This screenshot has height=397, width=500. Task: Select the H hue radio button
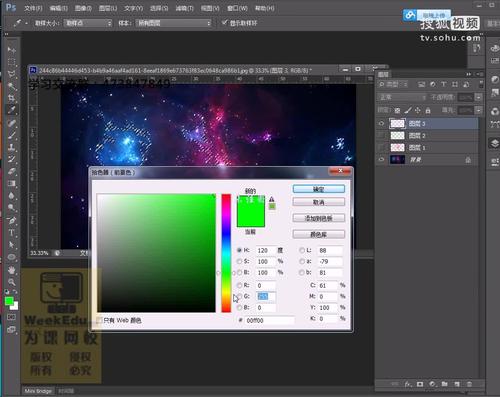pyautogui.click(x=239, y=250)
